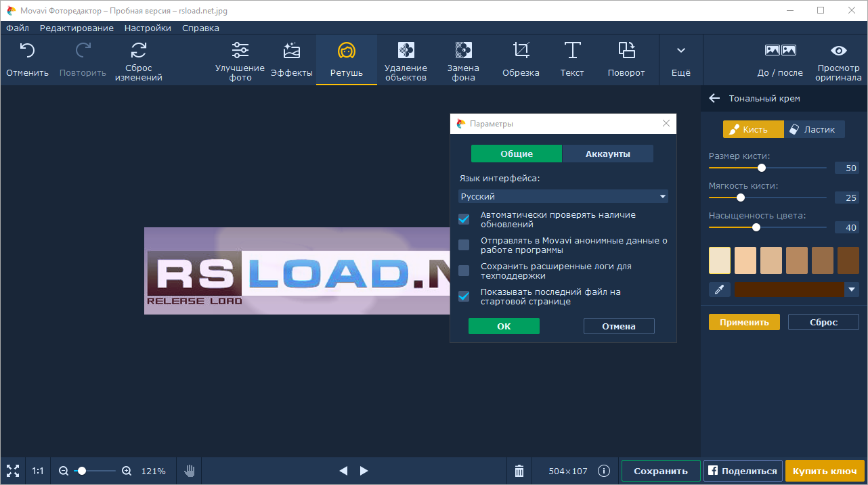Go back from Тональный крем panel
This screenshot has height=485, width=868.
click(x=714, y=98)
